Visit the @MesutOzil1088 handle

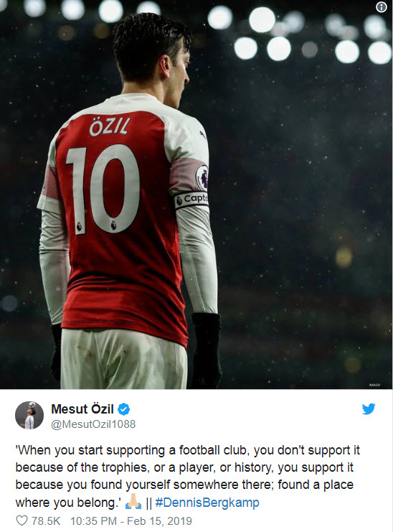(x=93, y=424)
